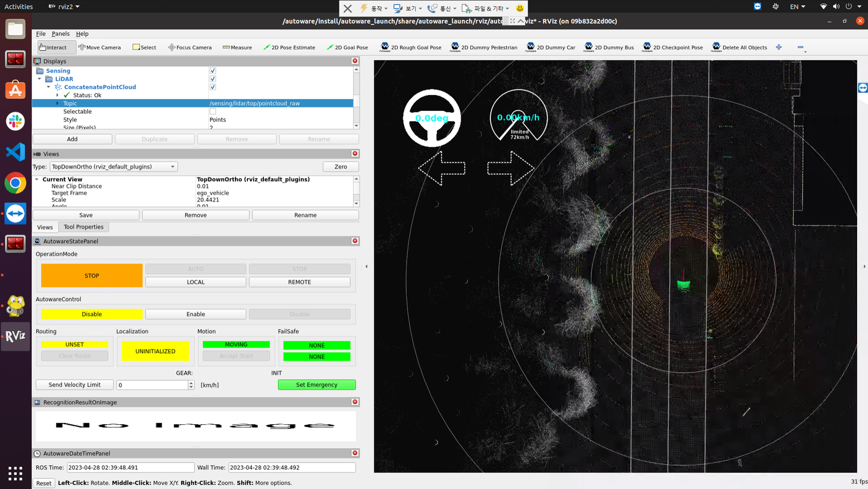Collapse the ConcatenatePointCloud tree item
The width and height of the screenshot is (868, 489).
(48, 87)
